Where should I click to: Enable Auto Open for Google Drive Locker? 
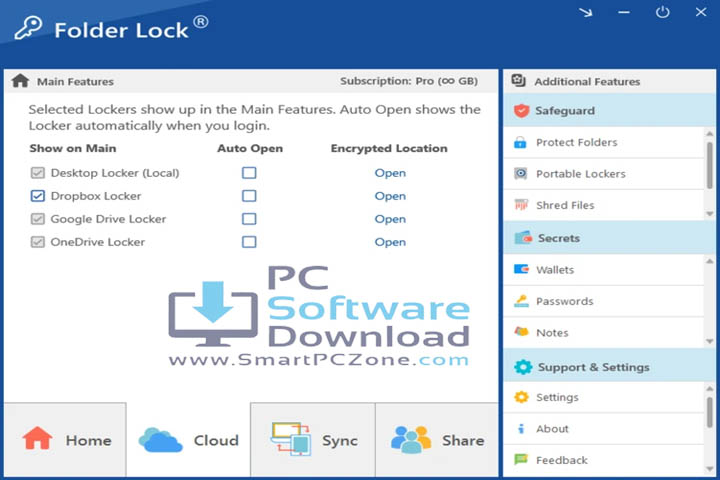coord(249,219)
